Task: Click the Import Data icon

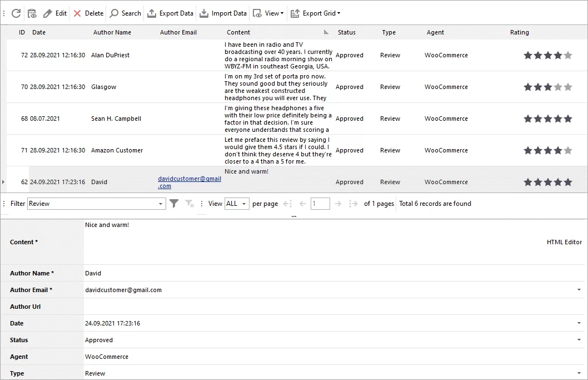Action: coord(205,13)
